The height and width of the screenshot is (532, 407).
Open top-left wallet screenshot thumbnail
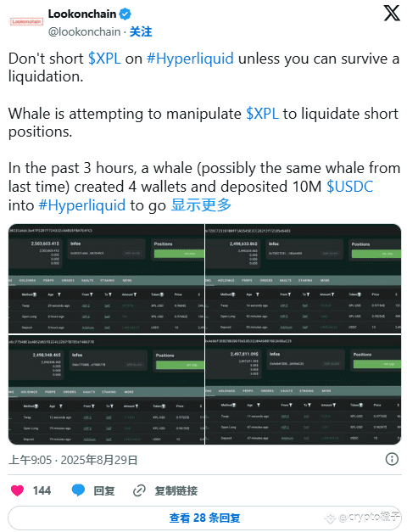pyautogui.click(x=106, y=278)
